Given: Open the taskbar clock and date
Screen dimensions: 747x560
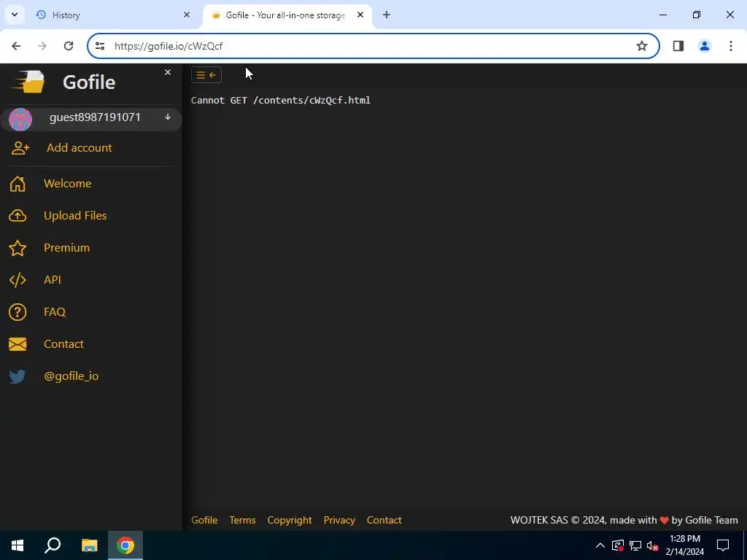Looking at the screenshot, I should (x=684, y=545).
